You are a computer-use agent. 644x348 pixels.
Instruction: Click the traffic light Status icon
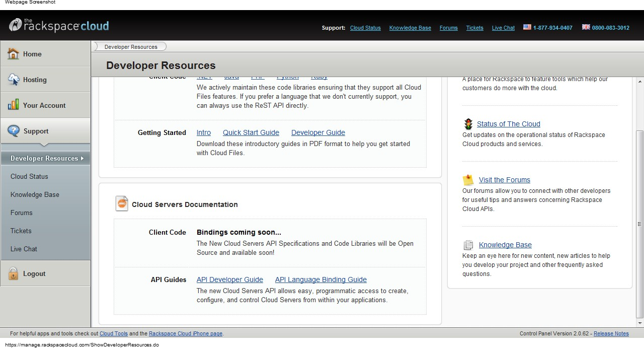point(468,124)
